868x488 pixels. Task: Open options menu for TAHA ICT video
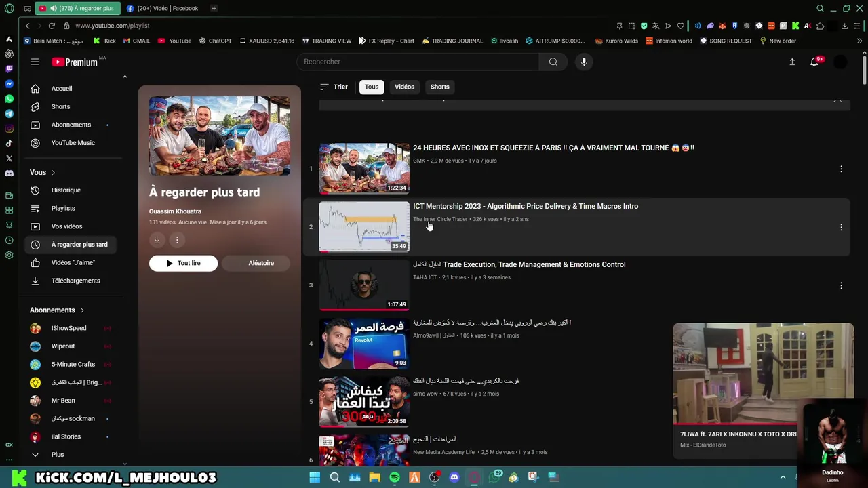click(841, 285)
